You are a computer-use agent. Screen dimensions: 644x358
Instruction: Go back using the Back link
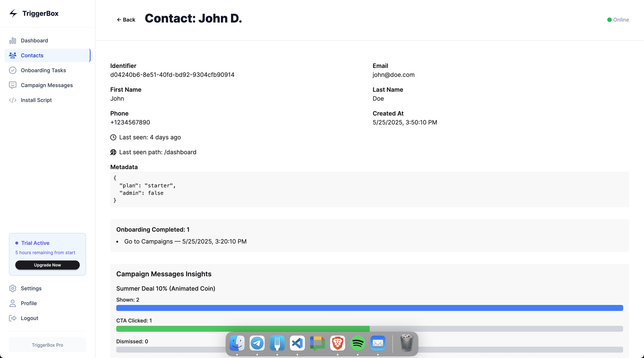(x=126, y=20)
